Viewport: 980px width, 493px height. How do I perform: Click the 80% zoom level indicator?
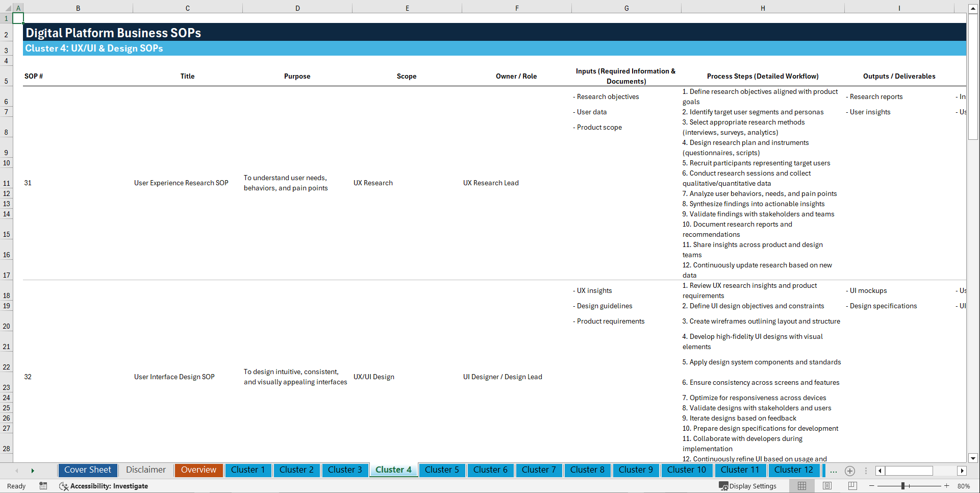[x=964, y=486]
